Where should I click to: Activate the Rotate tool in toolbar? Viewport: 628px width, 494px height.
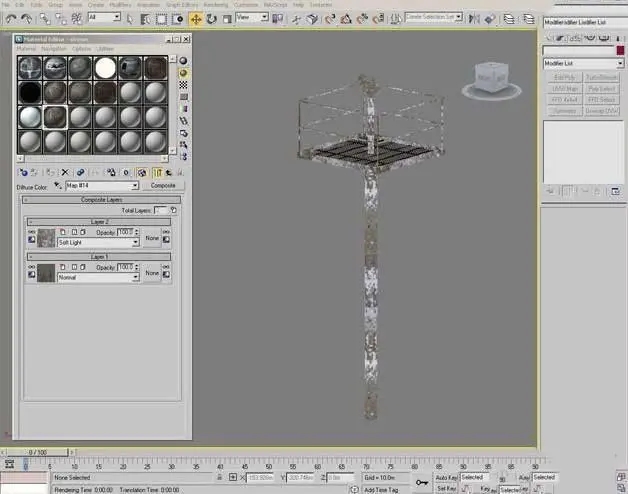(x=211, y=19)
